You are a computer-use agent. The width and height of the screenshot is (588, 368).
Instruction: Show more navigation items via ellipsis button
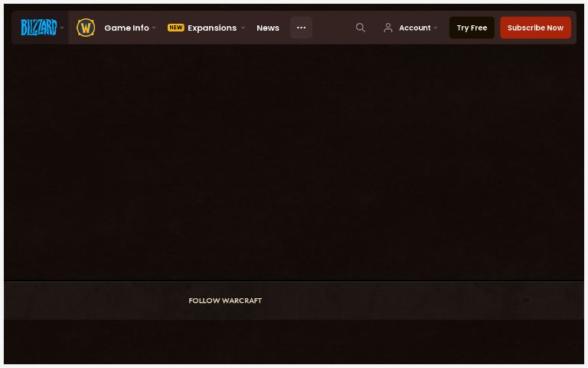pyautogui.click(x=301, y=28)
